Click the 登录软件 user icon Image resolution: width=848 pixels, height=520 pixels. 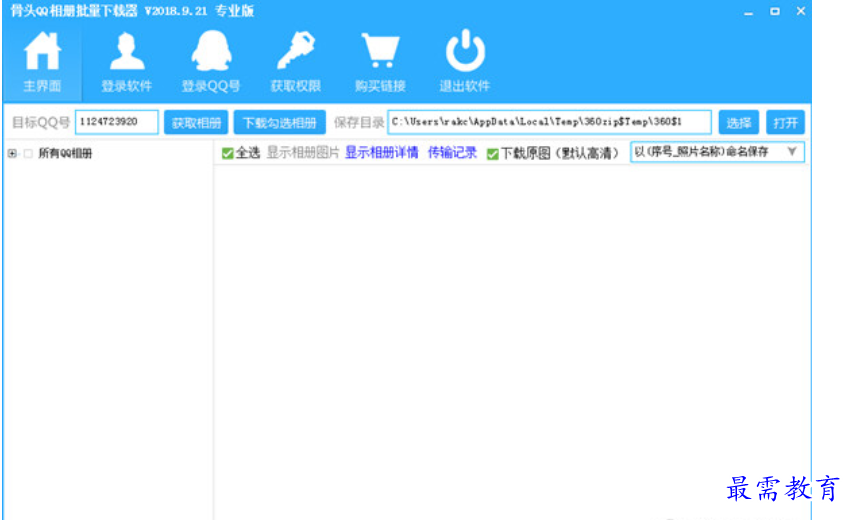127,51
